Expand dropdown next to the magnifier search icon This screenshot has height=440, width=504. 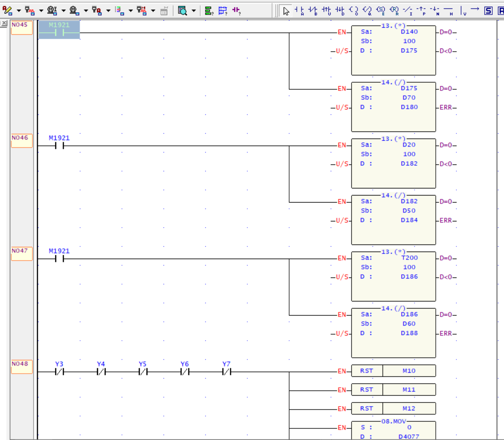(194, 11)
